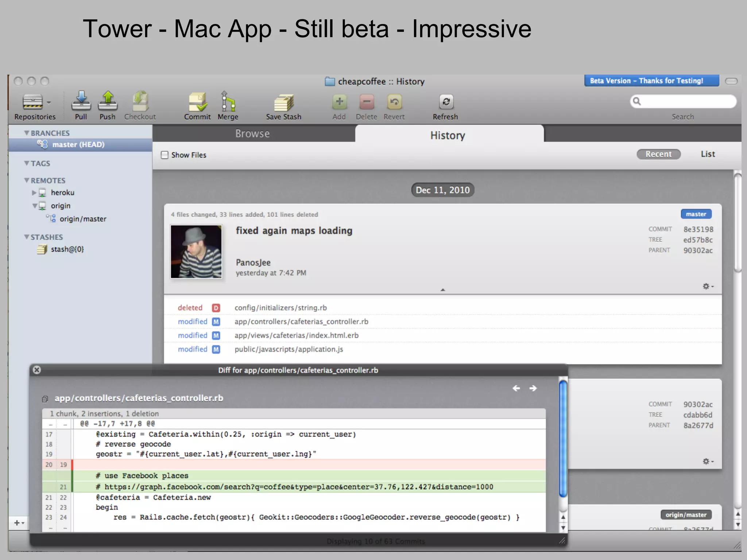The height and width of the screenshot is (560, 747).
Task: Collapse the origin remote tree
Action: tap(34, 206)
